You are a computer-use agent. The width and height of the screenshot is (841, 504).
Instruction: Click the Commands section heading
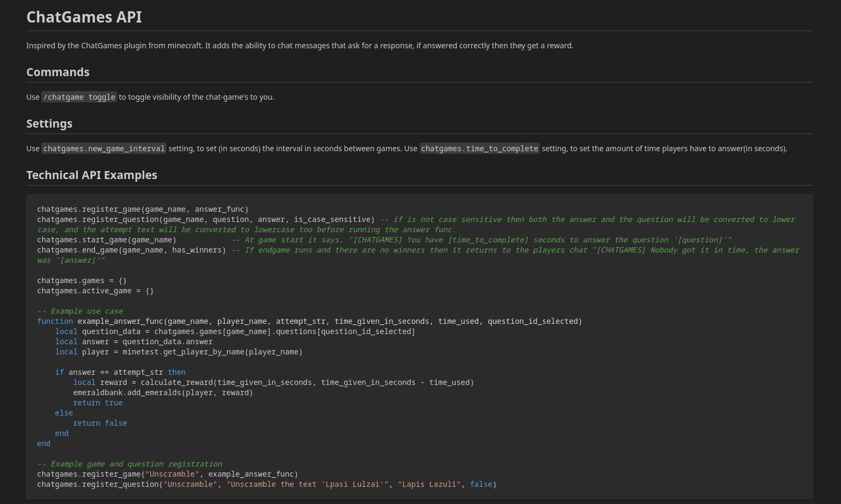58,72
